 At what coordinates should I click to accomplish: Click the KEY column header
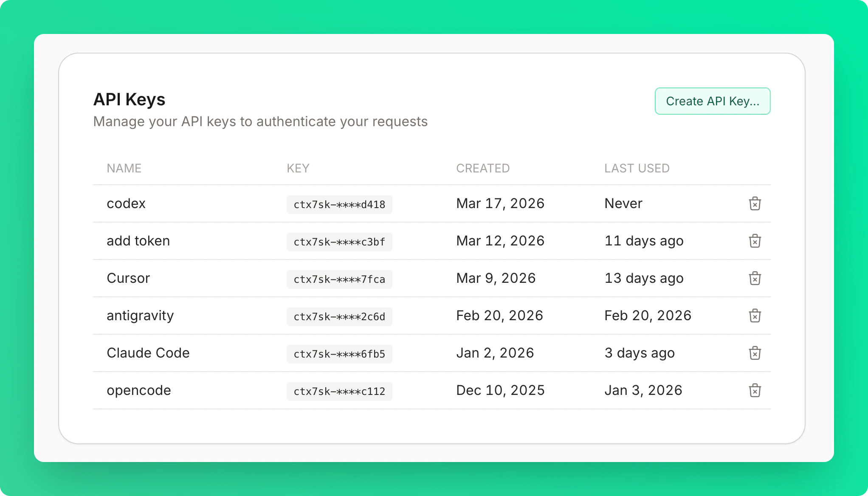point(298,168)
